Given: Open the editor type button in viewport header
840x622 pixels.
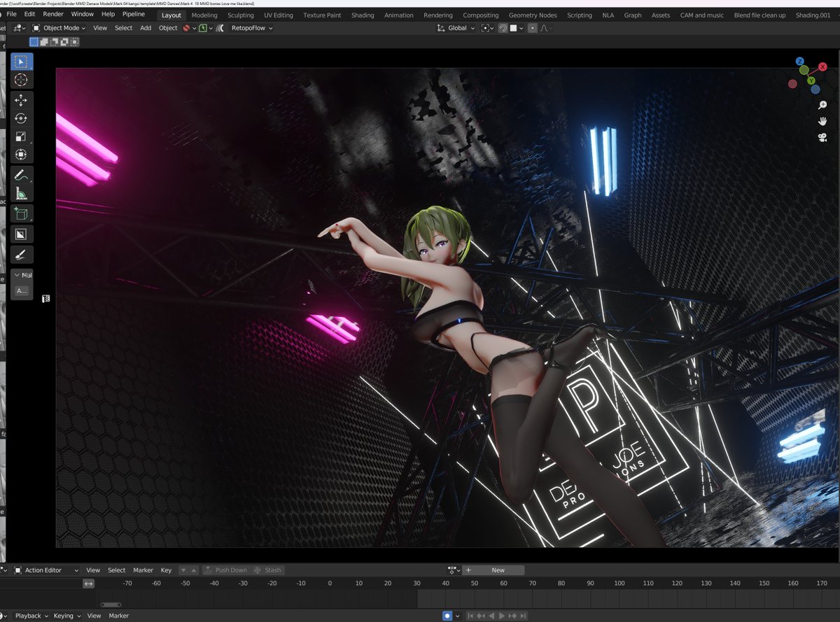Looking at the screenshot, I should [18, 28].
